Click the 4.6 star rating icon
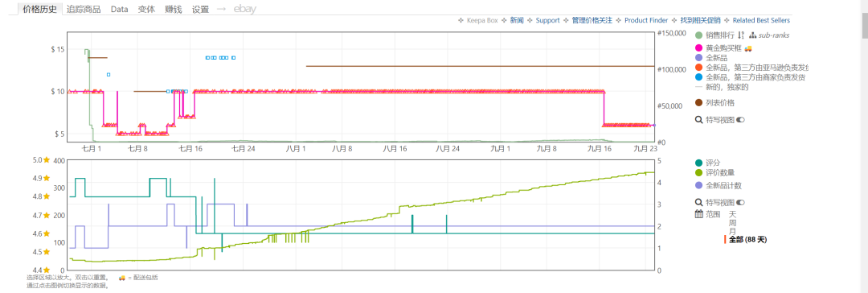The image size is (868, 293). [47, 233]
